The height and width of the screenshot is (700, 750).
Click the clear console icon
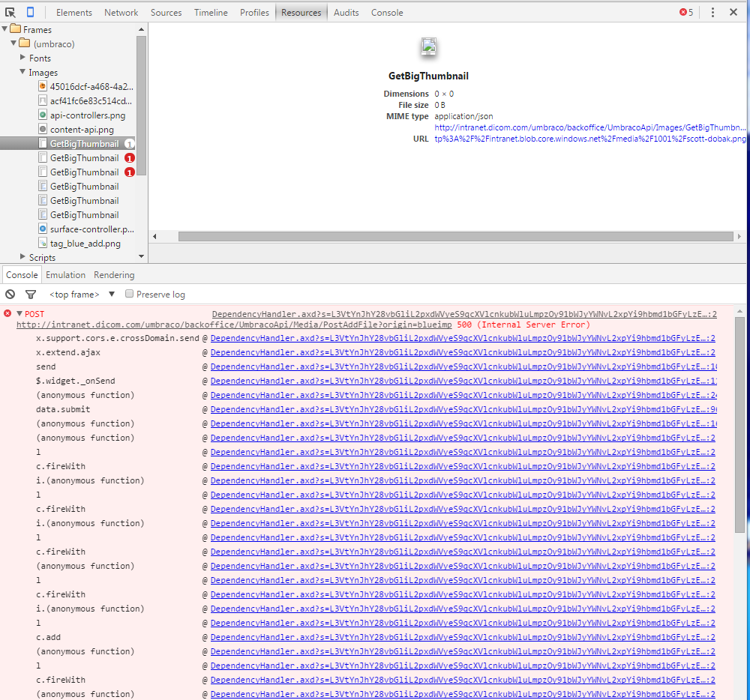tap(10, 295)
